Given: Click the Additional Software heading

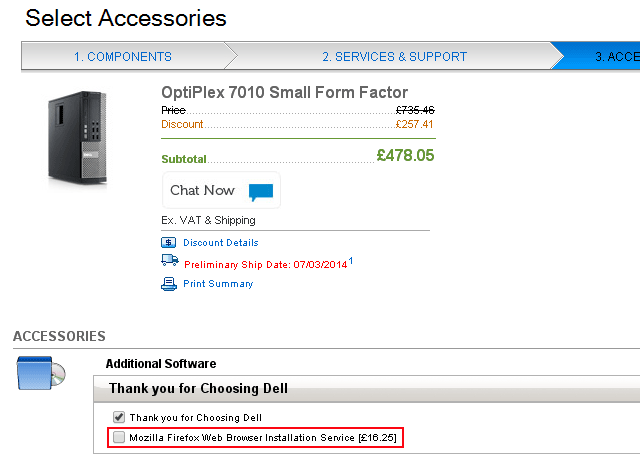Looking at the screenshot, I should point(160,364).
